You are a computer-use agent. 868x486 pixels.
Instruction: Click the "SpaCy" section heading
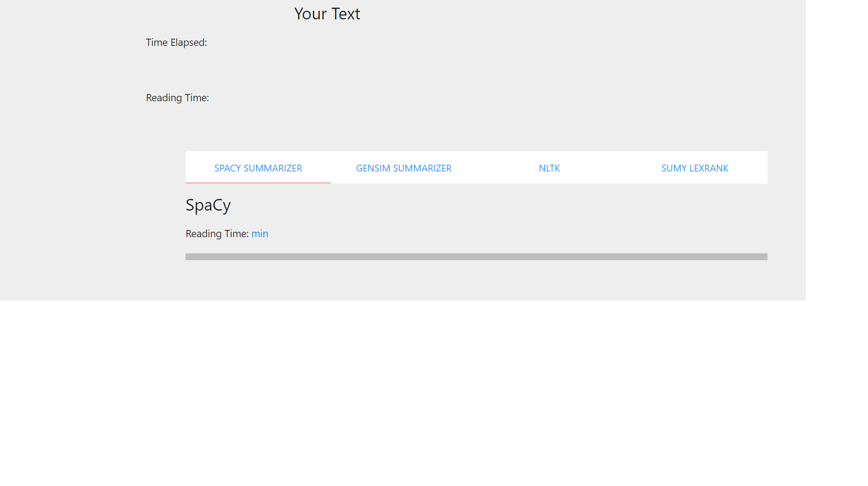click(208, 205)
